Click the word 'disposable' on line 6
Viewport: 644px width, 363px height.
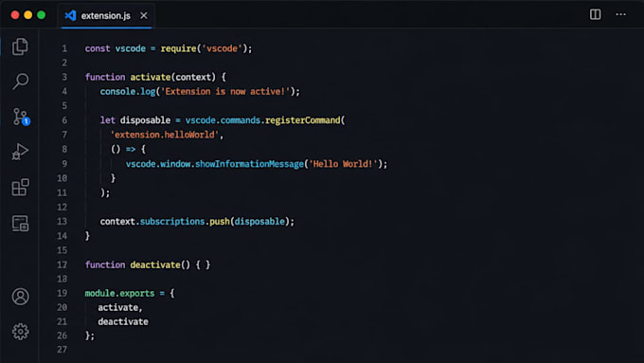[x=145, y=120]
